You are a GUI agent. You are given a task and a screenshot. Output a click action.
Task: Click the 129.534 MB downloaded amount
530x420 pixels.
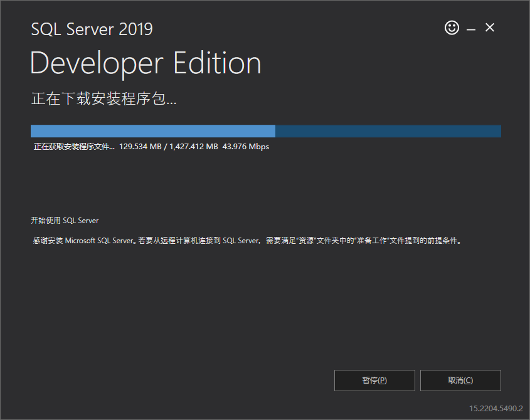[x=140, y=147]
